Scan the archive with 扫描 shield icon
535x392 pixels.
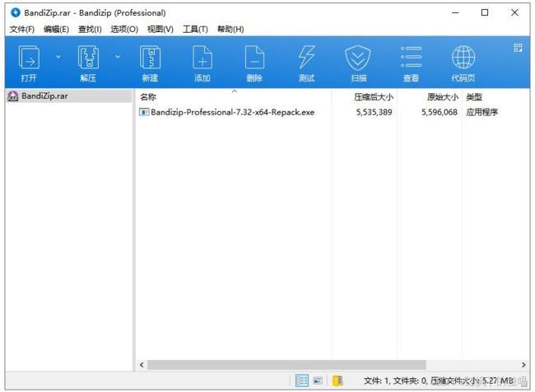coord(358,63)
